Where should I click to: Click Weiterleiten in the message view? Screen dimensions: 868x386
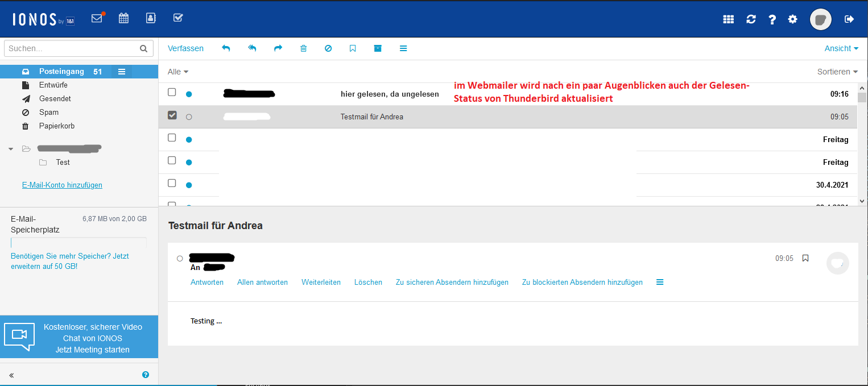click(x=321, y=282)
